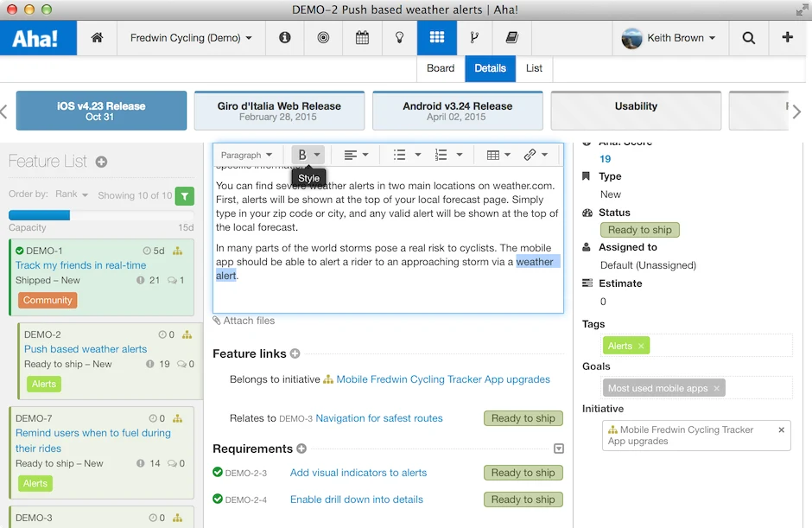Remove the Alerts tag

(x=641, y=347)
